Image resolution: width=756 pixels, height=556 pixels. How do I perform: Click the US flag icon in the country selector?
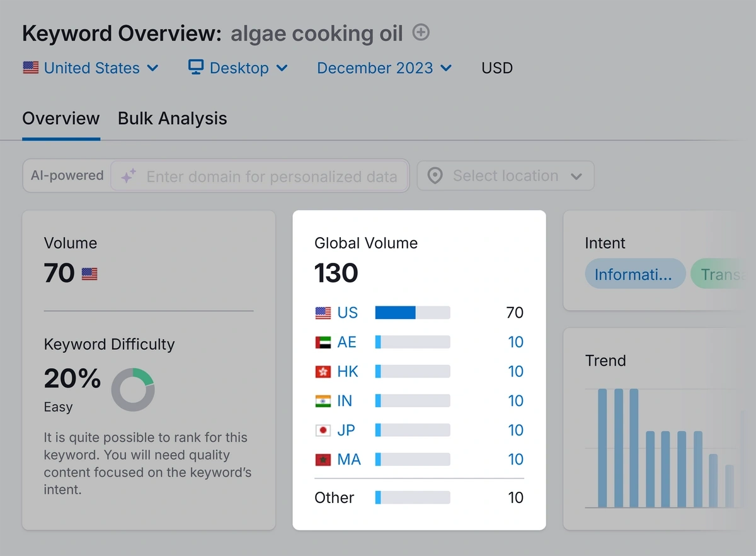(x=31, y=67)
